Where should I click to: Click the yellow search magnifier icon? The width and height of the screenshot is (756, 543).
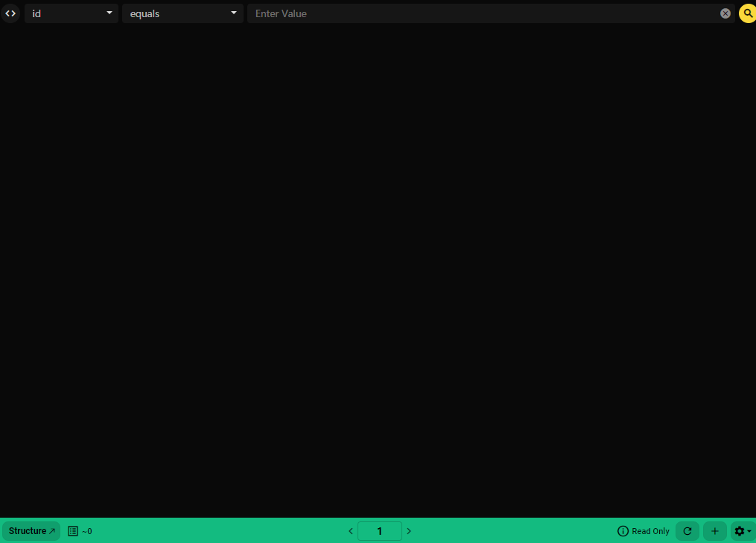coord(747,13)
